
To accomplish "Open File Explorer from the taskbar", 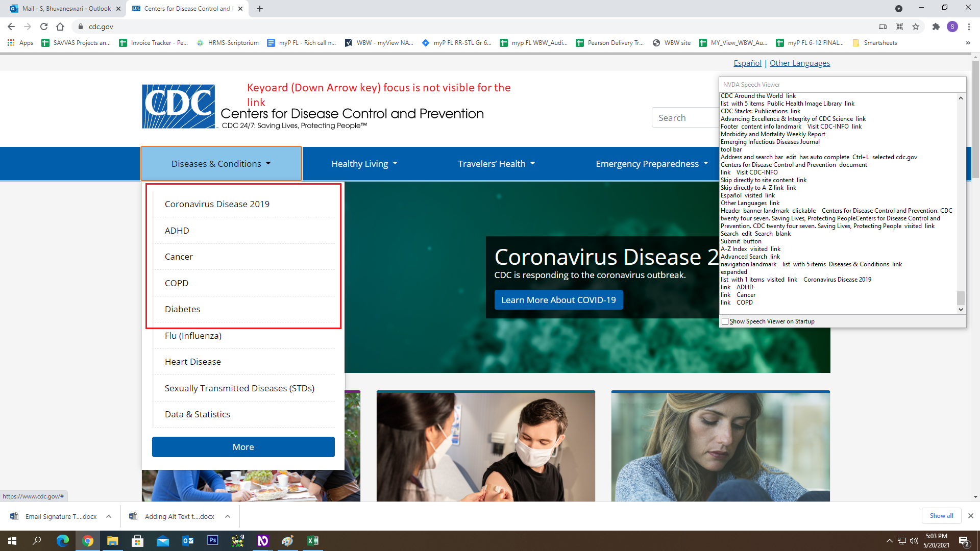I will (x=112, y=541).
